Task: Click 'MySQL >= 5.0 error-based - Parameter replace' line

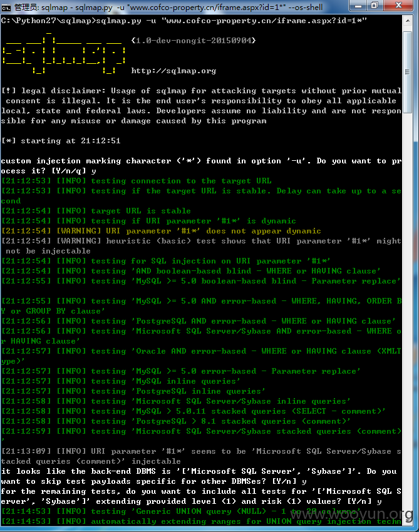Action: click(x=181, y=371)
